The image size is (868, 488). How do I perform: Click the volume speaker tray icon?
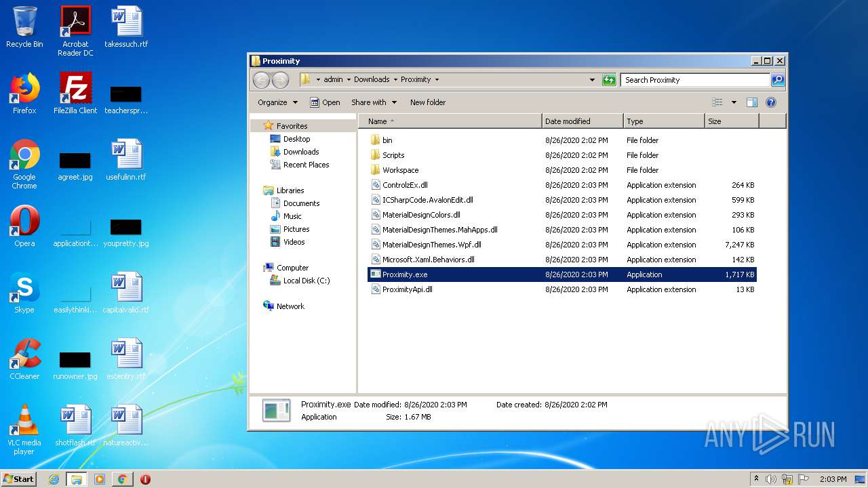771,479
